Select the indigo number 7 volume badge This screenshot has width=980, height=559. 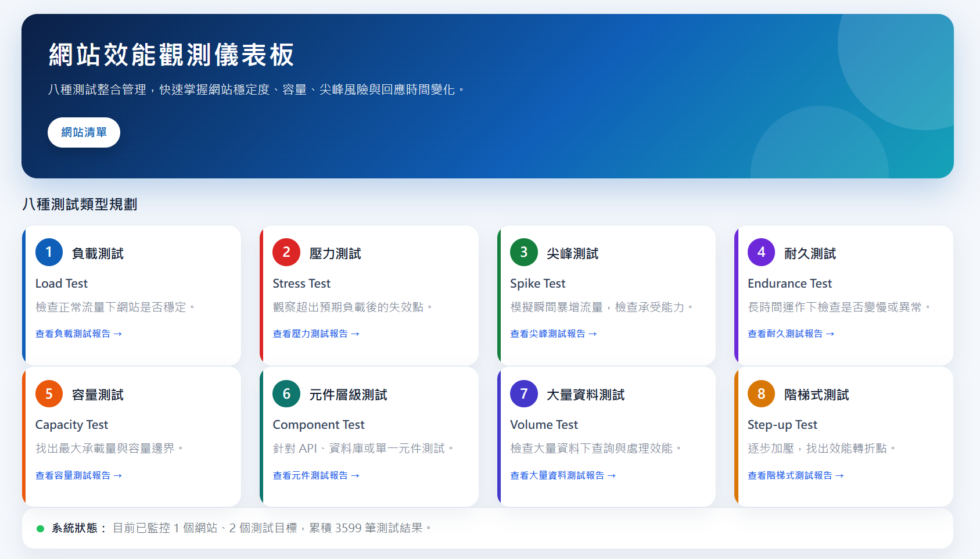[x=524, y=394]
